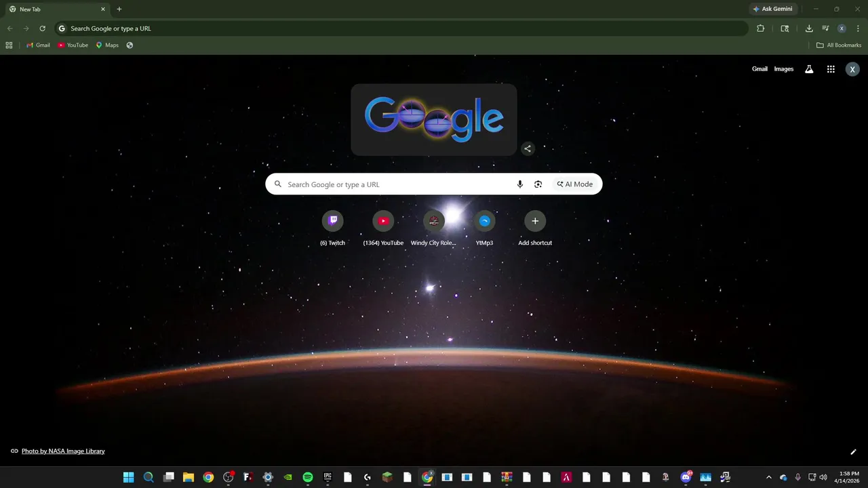Image resolution: width=868 pixels, height=488 pixels.
Task: Open Settings gear in the taskbar
Action: (268, 477)
